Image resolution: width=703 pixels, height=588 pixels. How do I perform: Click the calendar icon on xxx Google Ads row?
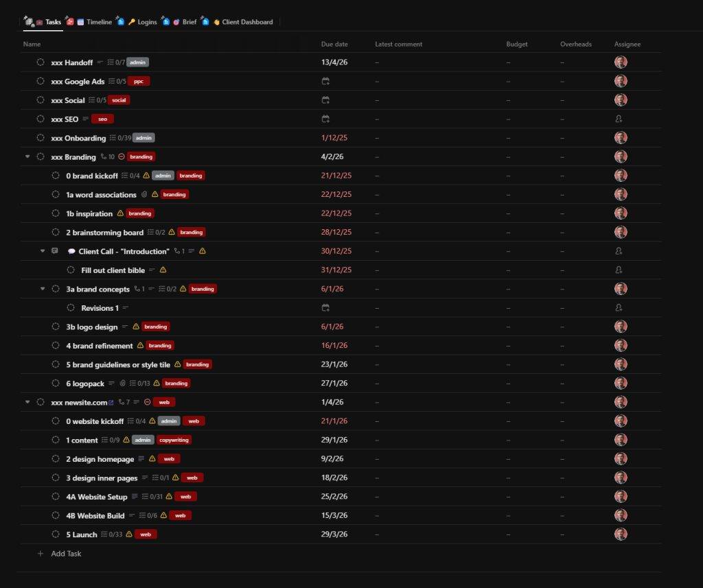[325, 81]
